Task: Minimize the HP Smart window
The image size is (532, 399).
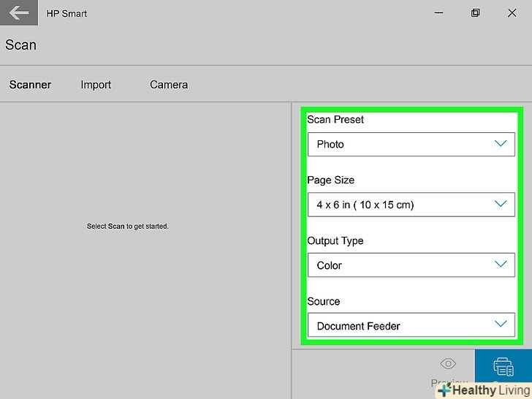Action: (438, 13)
